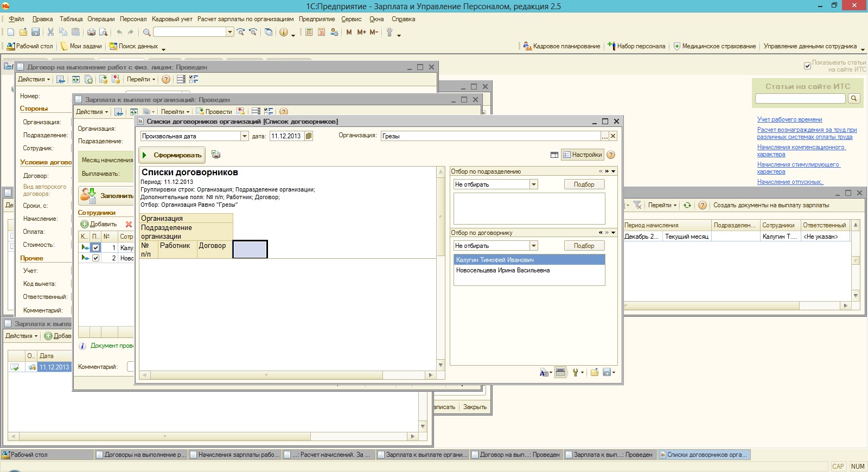Click the date field showing 11.12.2013
The image size is (868, 472).
coord(286,136)
